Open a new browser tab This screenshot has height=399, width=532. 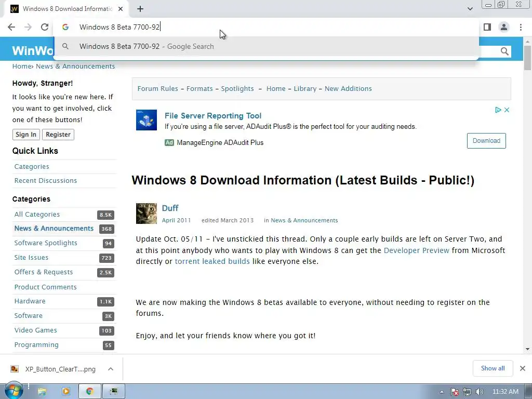click(140, 9)
